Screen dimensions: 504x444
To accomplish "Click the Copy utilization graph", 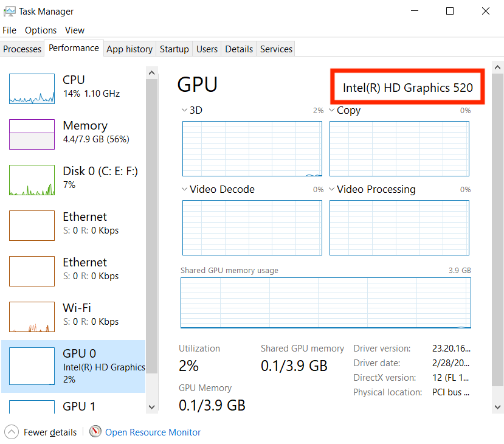I will coord(399,148).
